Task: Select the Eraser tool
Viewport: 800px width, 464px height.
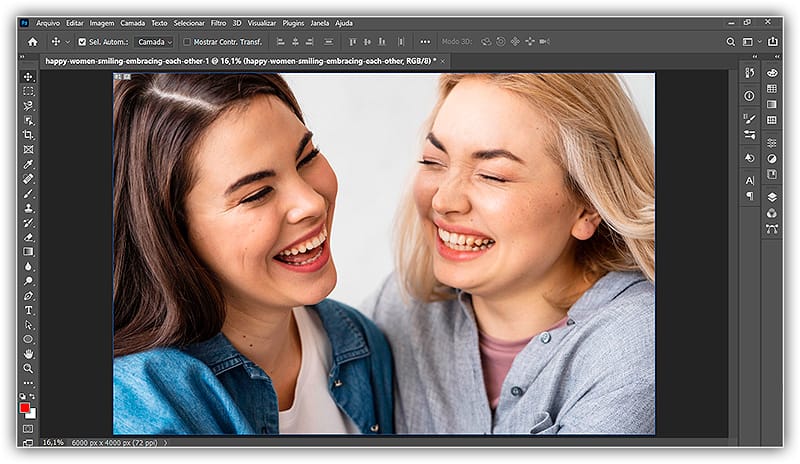Action: click(28, 237)
